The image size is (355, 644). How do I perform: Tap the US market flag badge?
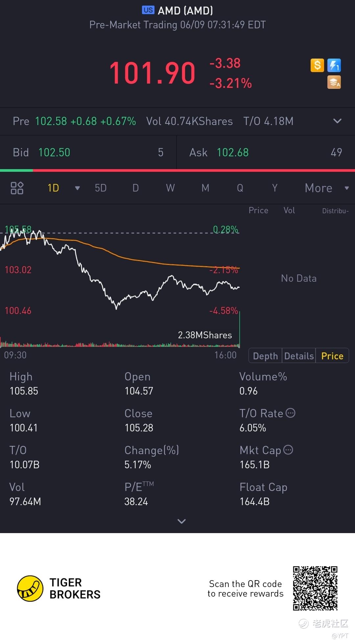point(148,10)
